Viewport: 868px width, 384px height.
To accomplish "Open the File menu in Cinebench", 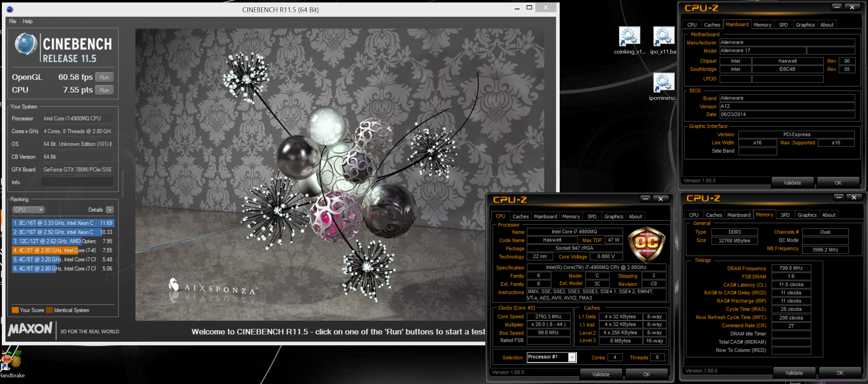I will pyautogui.click(x=12, y=21).
